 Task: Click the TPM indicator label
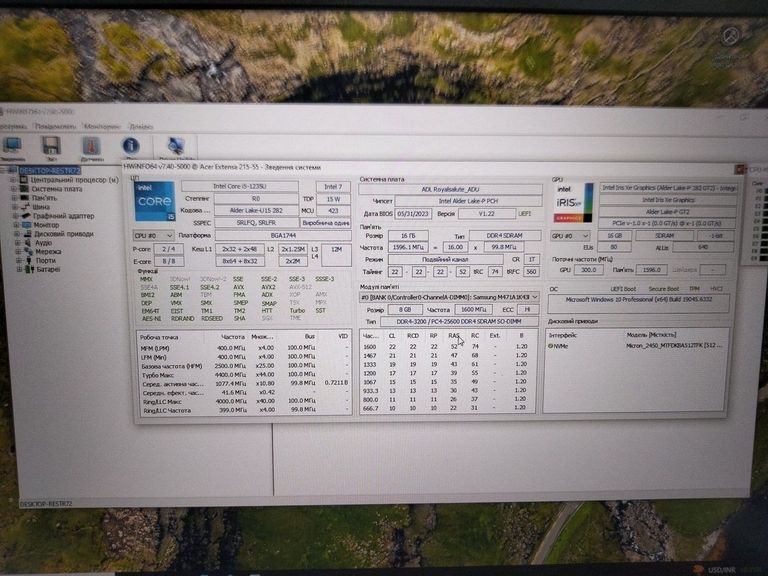(694, 289)
